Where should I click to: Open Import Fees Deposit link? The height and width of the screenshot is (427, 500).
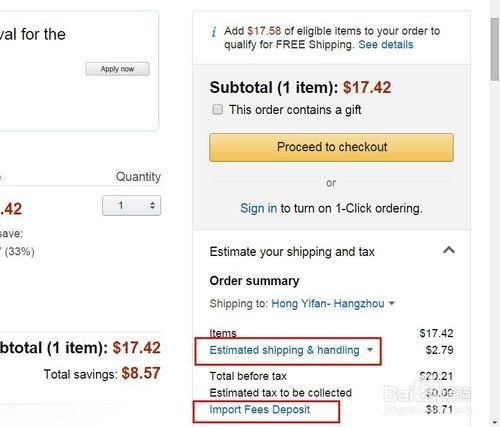pos(260,409)
